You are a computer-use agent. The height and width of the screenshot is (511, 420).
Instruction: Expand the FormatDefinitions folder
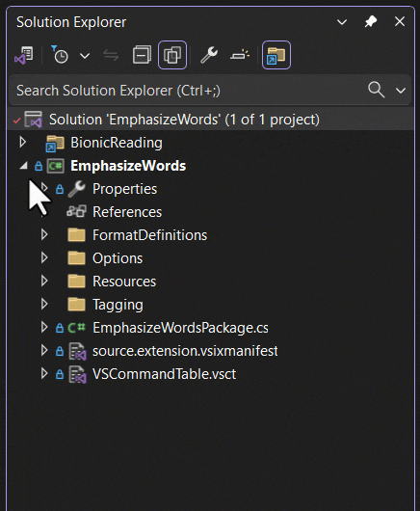point(44,234)
